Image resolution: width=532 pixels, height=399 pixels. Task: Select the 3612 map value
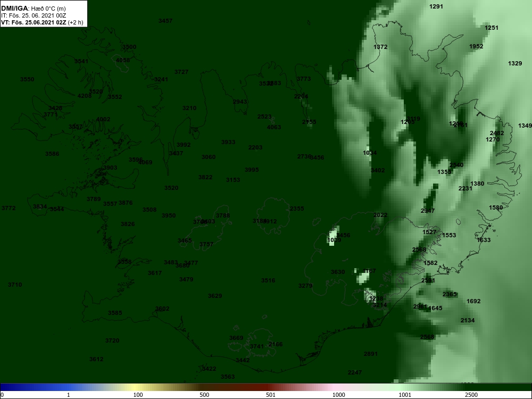coord(96,359)
